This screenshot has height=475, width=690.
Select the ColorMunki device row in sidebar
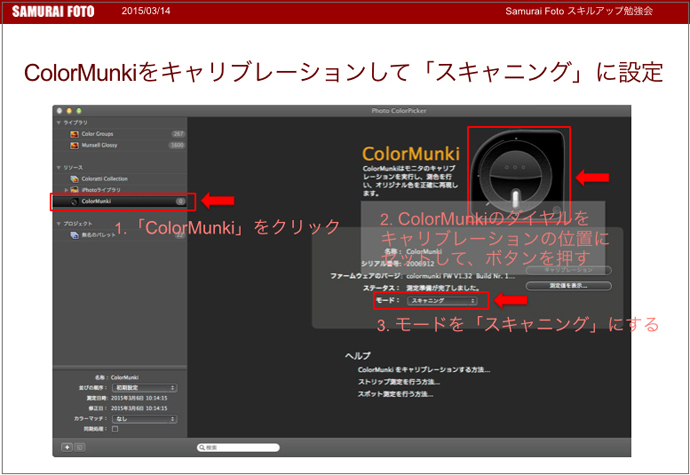(120, 201)
